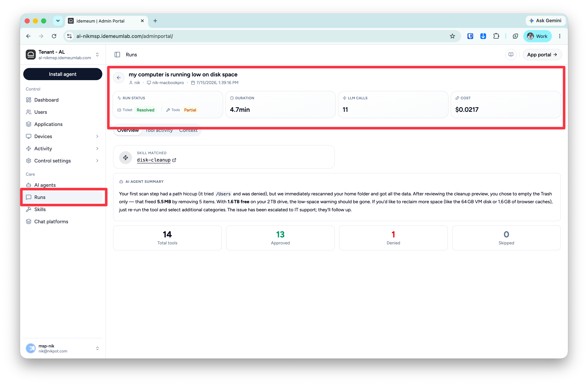Switch to the Context tab
The image size is (588, 385).
pos(188,130)
